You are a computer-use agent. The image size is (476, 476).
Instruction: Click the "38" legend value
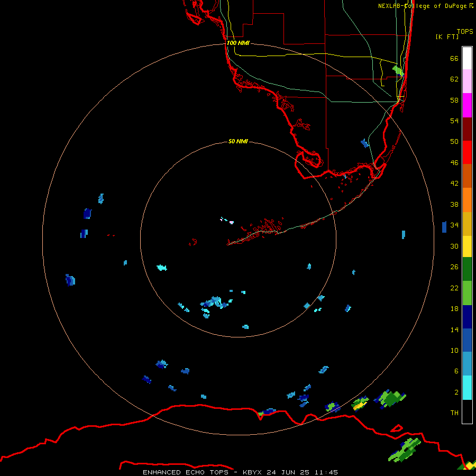click(x=454, y=204)
